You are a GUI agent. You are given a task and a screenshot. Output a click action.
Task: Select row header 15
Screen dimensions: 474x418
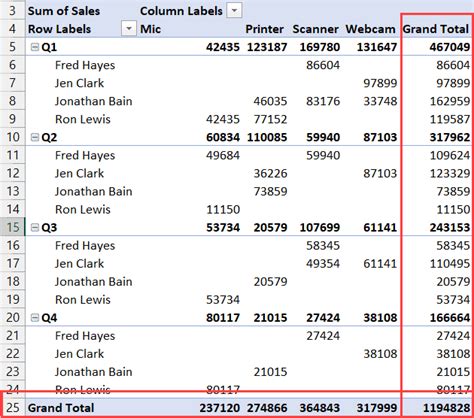[x=13, y=227]
